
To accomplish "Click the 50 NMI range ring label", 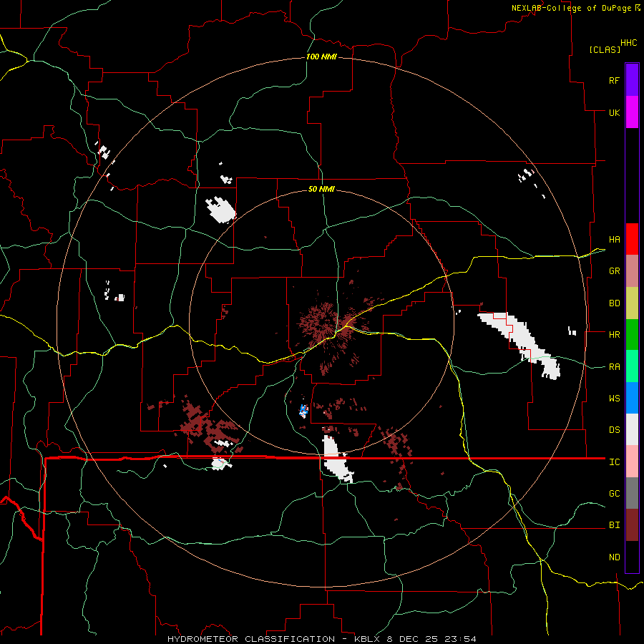I will click(321, 189).
